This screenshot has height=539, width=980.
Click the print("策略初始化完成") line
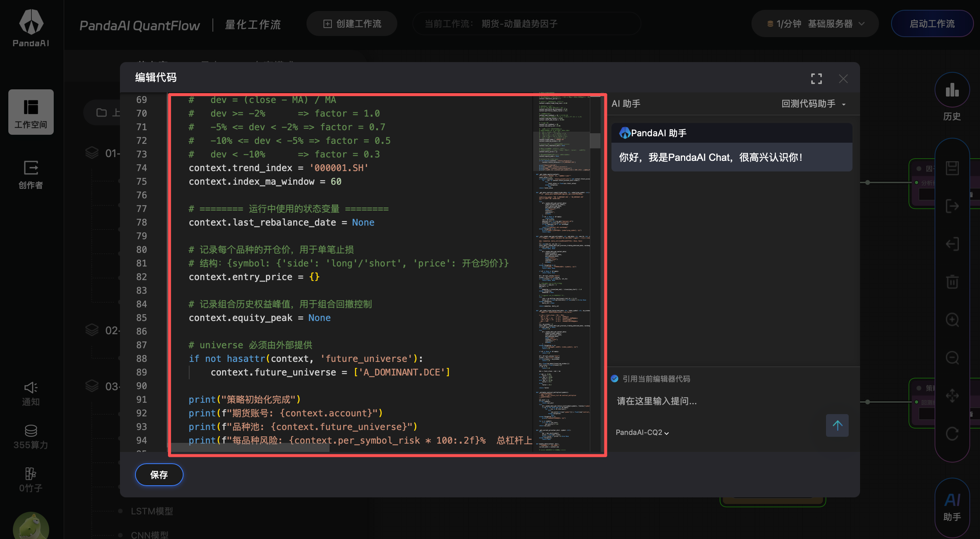(x=244, y=399)
